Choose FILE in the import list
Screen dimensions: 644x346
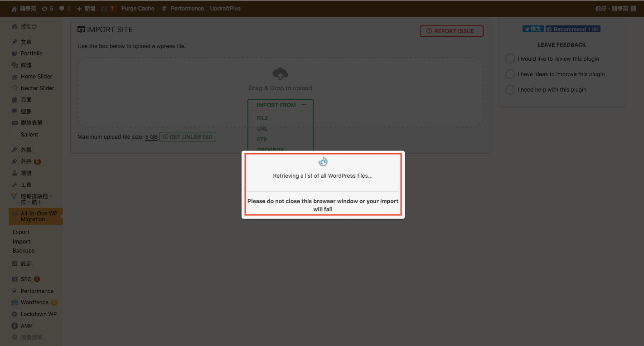(x=262, y=118)
